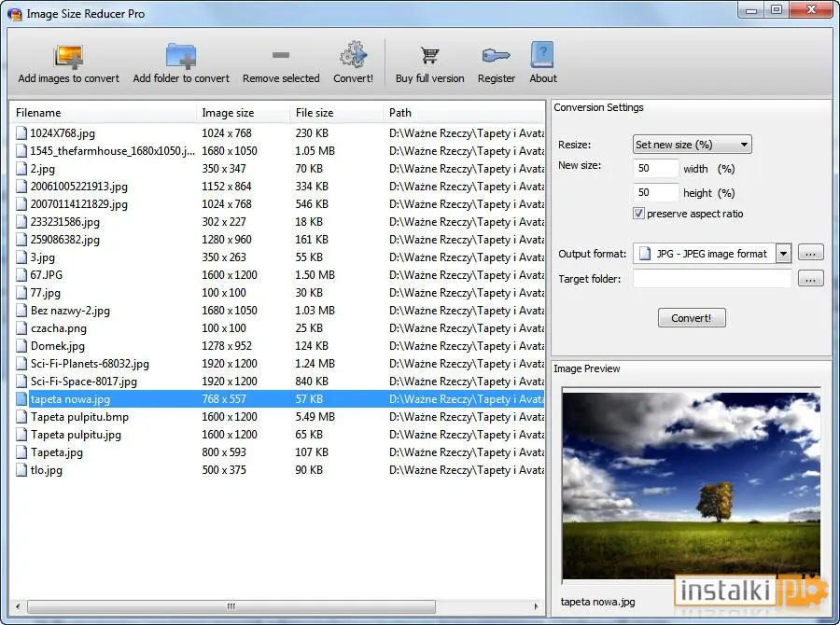Select the highlighted file tapeta nowa.jpg
This screenshot has height=625, width=840.
(x=70, y=399)
